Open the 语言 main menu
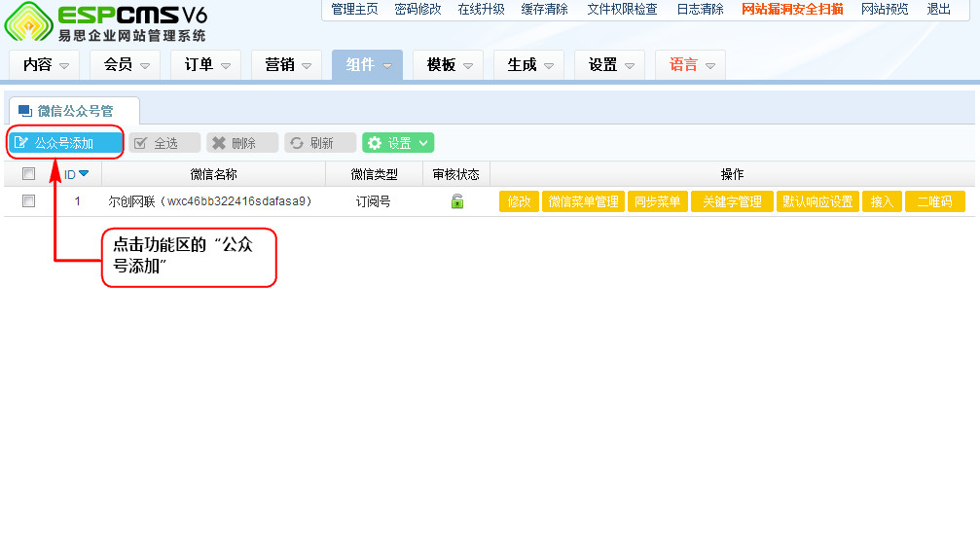Viewport: 980px width, 541px height. tap(690, 65)
